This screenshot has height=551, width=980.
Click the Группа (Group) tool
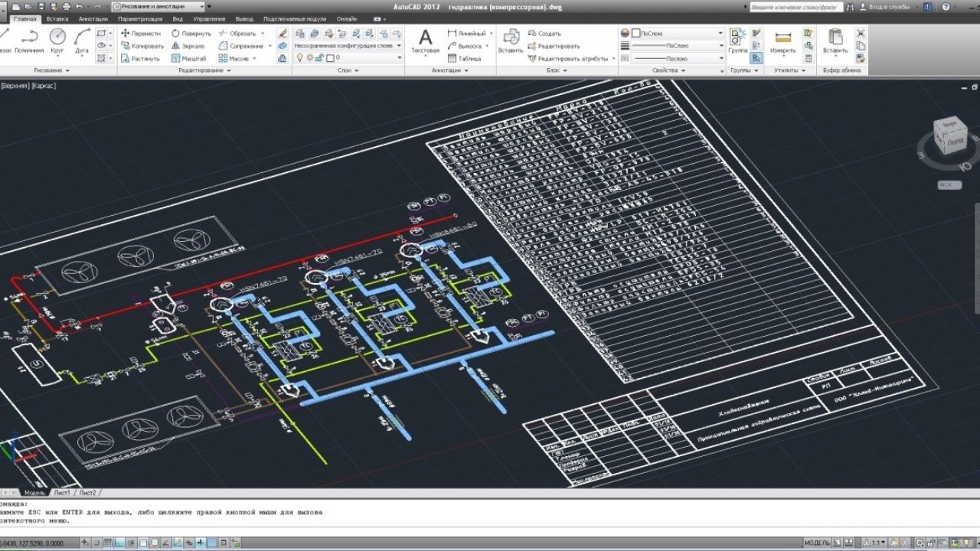(738, 41)
